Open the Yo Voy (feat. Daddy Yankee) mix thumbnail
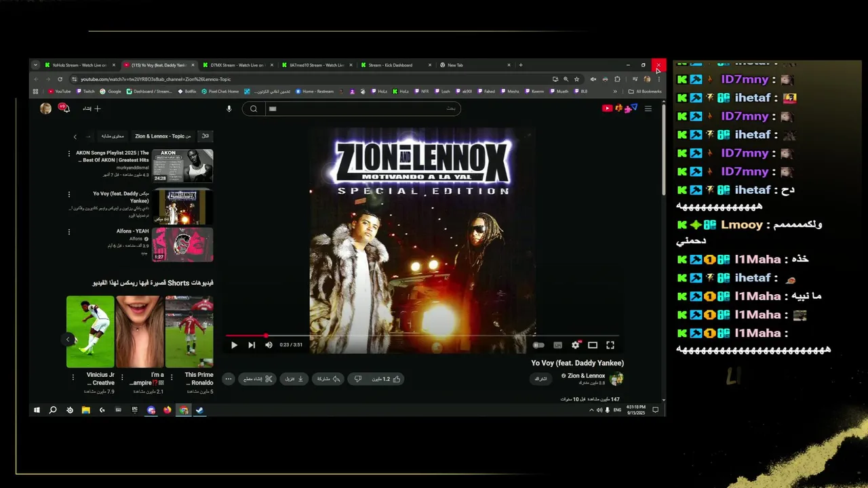Viewport: 868px width, 488px height. tap(182, 207)
